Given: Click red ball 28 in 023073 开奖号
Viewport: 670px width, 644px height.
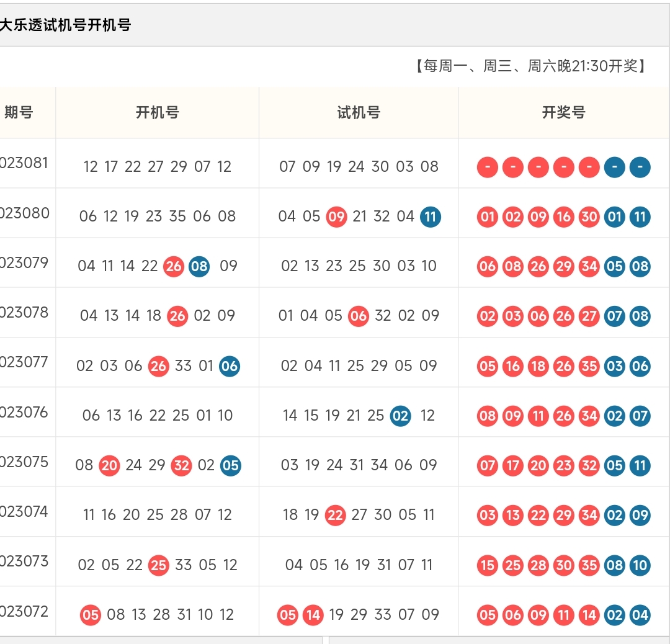Looking at the screenshot, I should tap(538, 565).
